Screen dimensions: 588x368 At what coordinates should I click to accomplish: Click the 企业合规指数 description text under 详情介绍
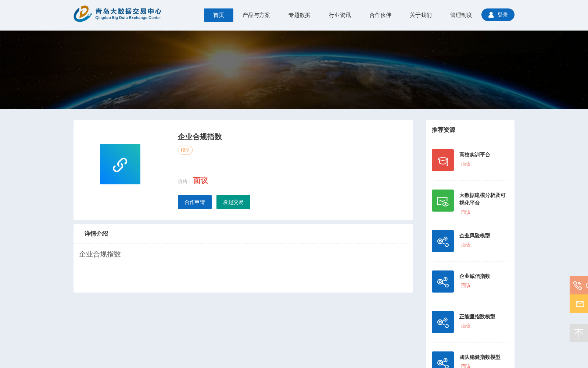pos(100,254)
